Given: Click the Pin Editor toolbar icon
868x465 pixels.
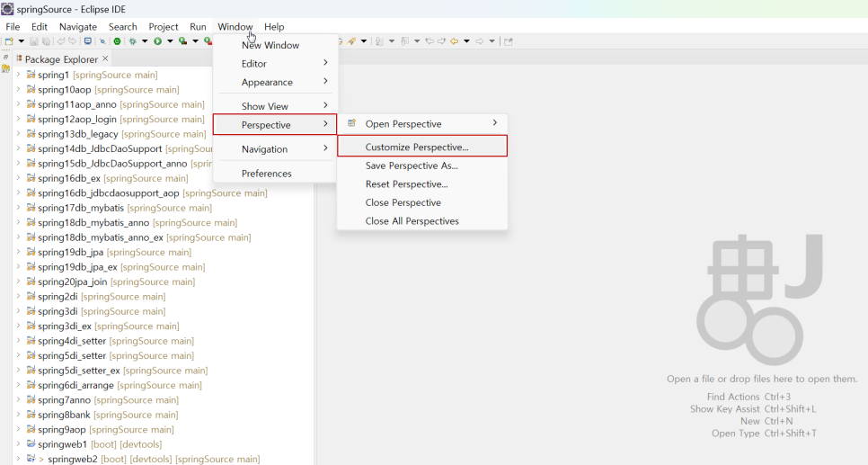Looking at the screenshot, I should 509,41.
